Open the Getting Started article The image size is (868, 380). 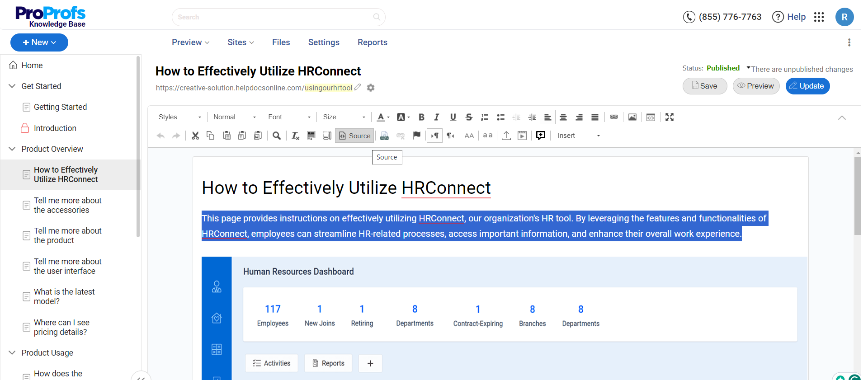point(60,107)
